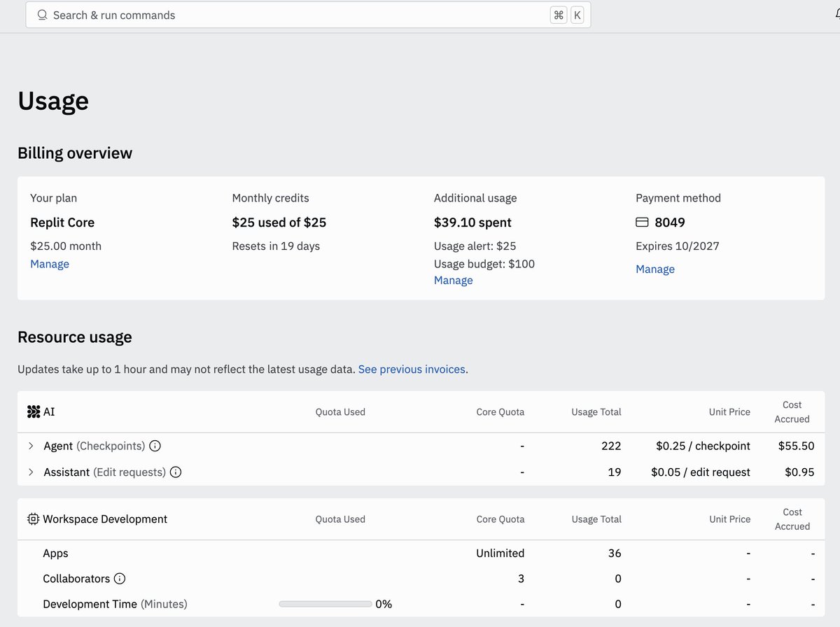Click Manage under Payment method
Image resolution: width=840 pixels, height=627 pixels.
[654, 269]
